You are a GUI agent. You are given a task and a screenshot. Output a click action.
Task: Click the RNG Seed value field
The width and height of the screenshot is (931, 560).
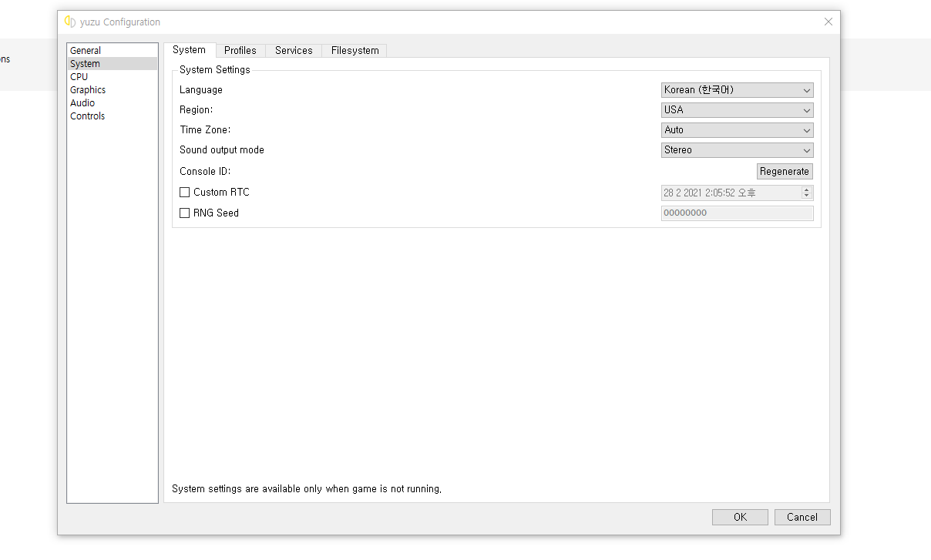[738, 213]
